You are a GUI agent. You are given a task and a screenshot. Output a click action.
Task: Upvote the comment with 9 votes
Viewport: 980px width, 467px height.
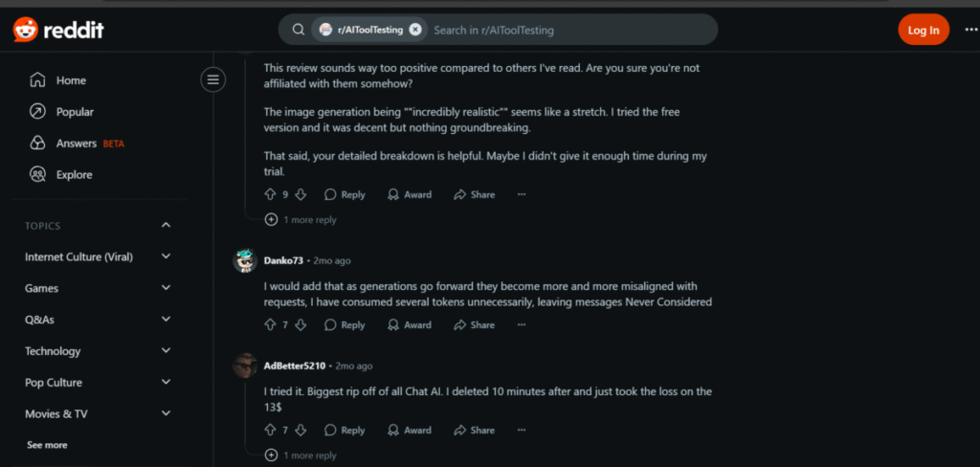pyautogui.click(x=270, y=194)
